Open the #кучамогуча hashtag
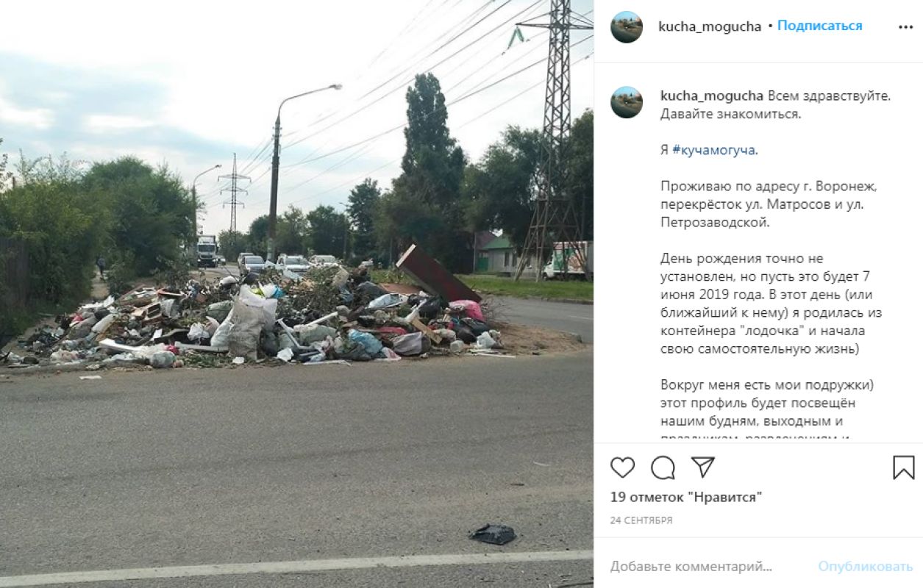 coord(715,150)
